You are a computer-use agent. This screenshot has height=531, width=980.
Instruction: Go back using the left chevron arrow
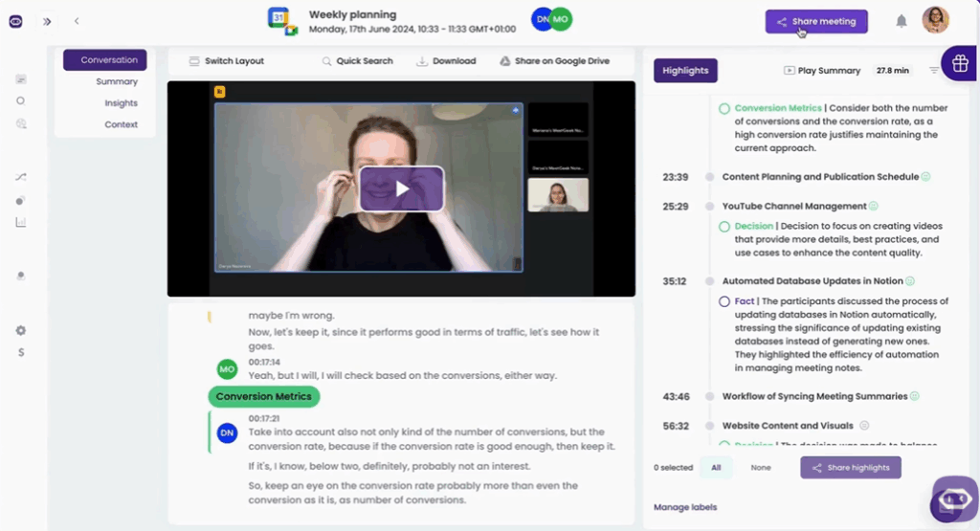coord(77,21)
